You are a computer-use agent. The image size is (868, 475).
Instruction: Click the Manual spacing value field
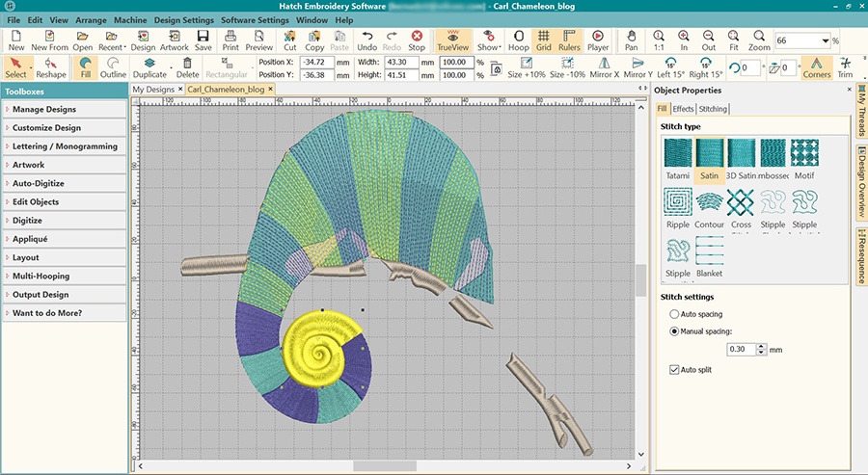click(x=739, y=349)
